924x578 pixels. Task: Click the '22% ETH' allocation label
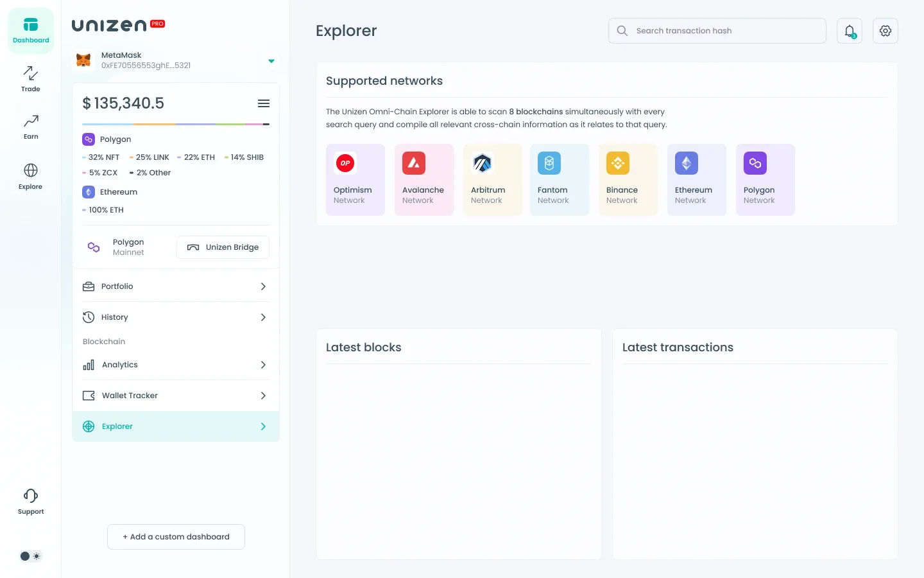pyautogui.click(x=196, y=157)
